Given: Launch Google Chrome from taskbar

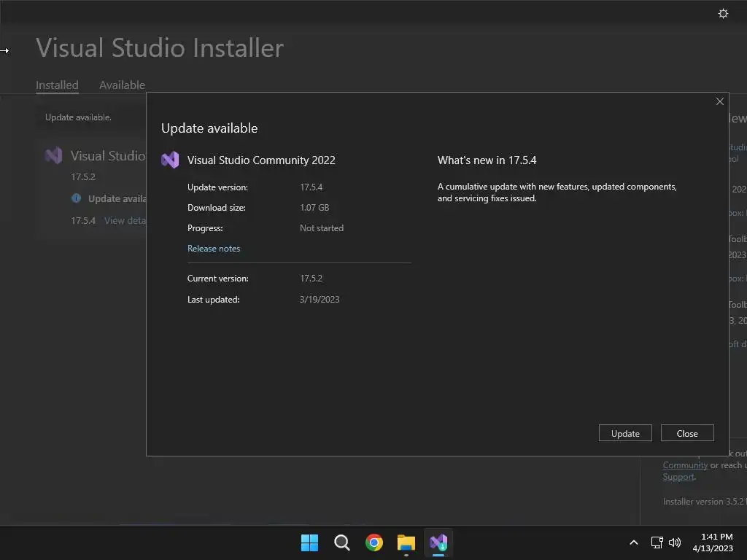Looking at the screenshot, I should point(374,542).
